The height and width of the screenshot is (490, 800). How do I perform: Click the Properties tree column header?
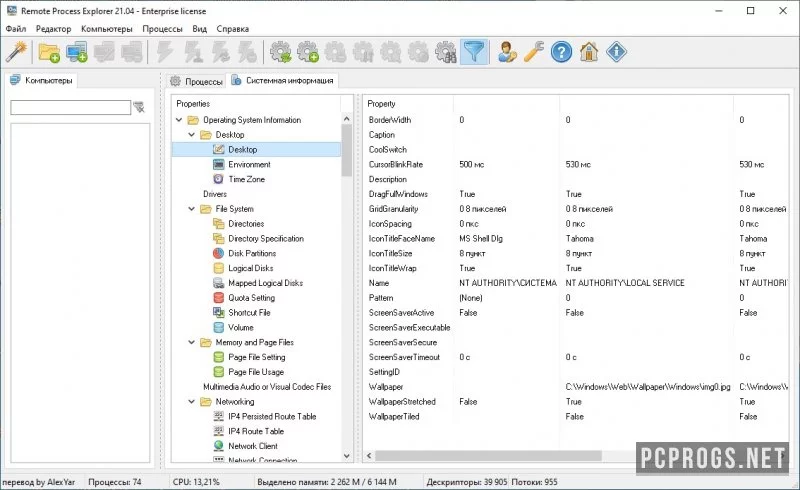click(x=256, y=104)
